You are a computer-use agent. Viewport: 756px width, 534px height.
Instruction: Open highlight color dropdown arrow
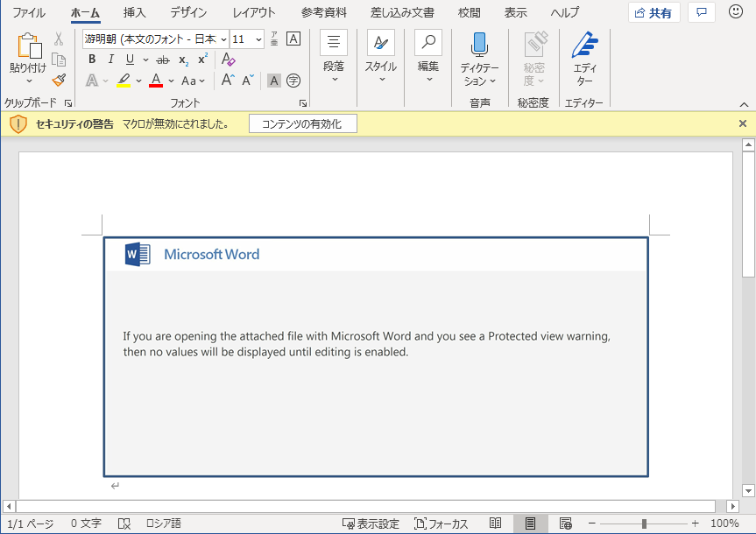click(x=139, y=81)
